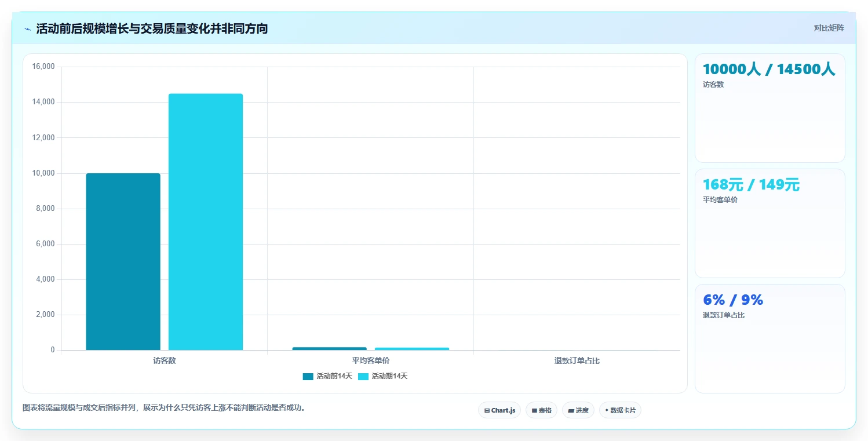Click the lightning icon beside the chart title
The height and width of the screenshot is (441, 868).
click(x=27, y=29)
